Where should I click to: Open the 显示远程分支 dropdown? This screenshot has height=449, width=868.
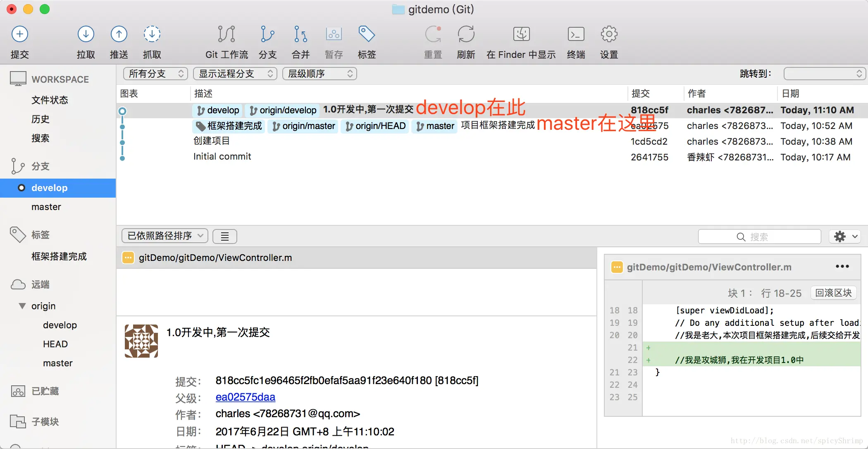(235, 74)
